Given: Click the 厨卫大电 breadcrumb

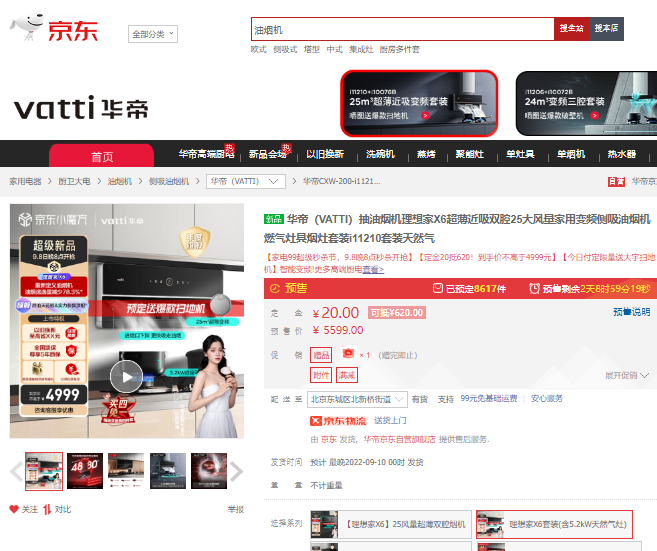Looking at the screenshot, I should tap(74, 181).
